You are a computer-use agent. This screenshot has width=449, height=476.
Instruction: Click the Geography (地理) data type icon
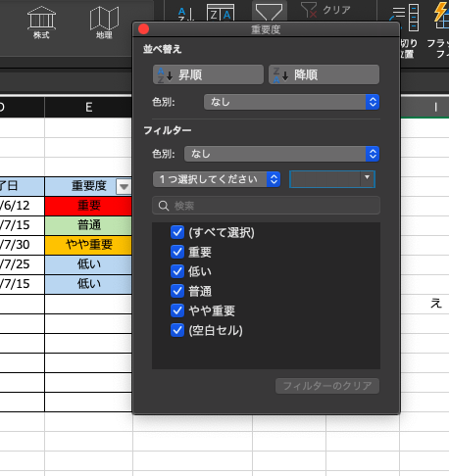click(104, 23)
